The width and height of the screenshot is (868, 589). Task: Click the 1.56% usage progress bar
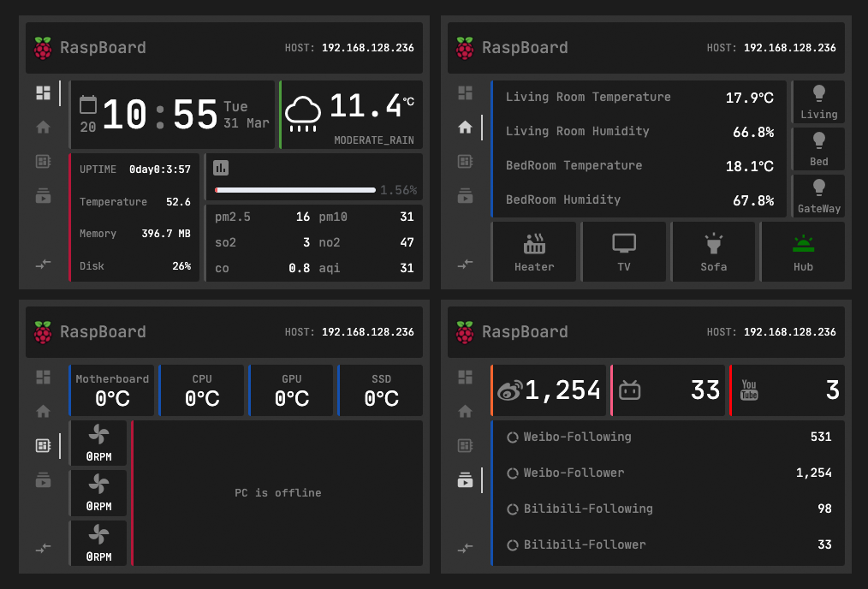click(295, 190)
